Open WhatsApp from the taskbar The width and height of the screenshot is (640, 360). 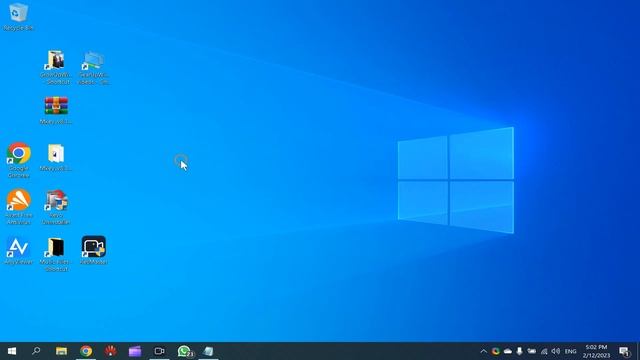point(184,351)
